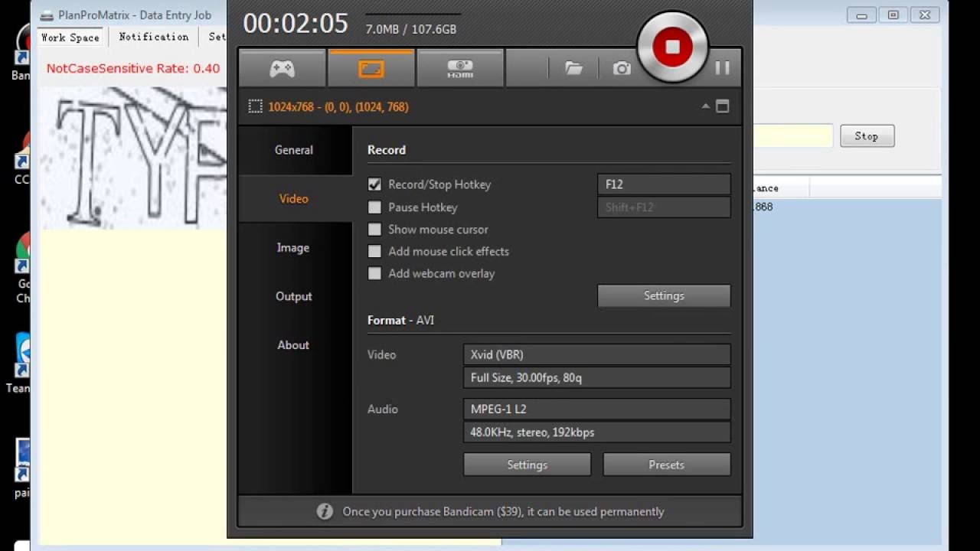Open Record section Settings button
This screenshot has width=980, height=551.
[x=664, y=295]
